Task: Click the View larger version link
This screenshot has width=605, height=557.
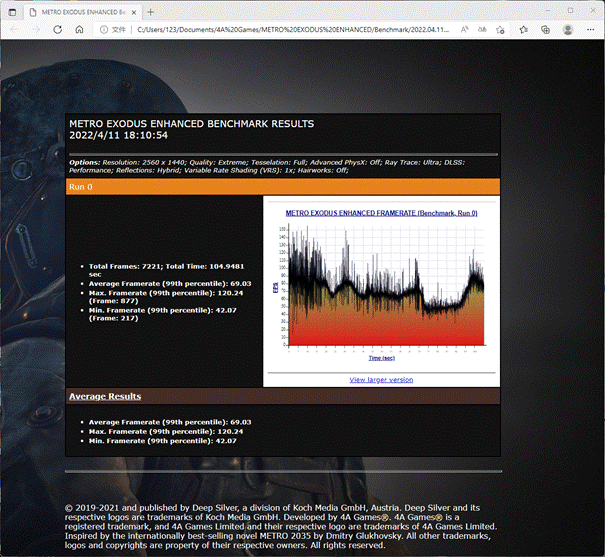Action: [x=380, y=380]
